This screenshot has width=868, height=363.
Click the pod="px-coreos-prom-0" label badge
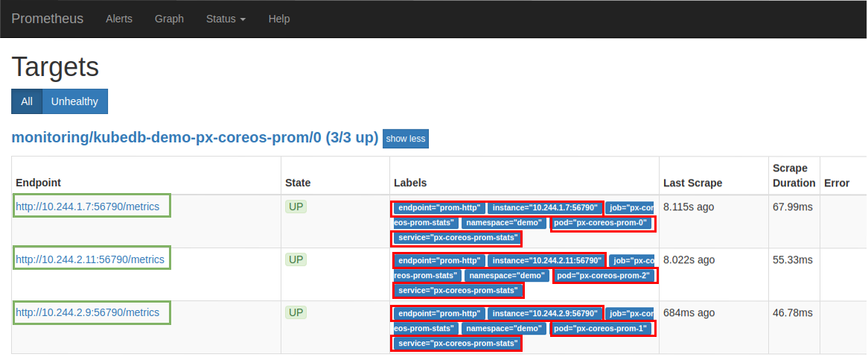click(603, 223)
